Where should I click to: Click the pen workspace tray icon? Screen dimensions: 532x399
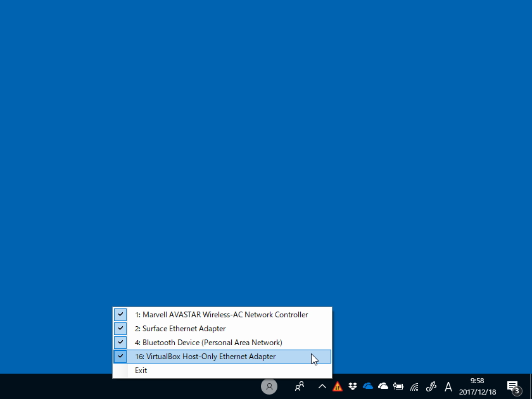point(431,386)
